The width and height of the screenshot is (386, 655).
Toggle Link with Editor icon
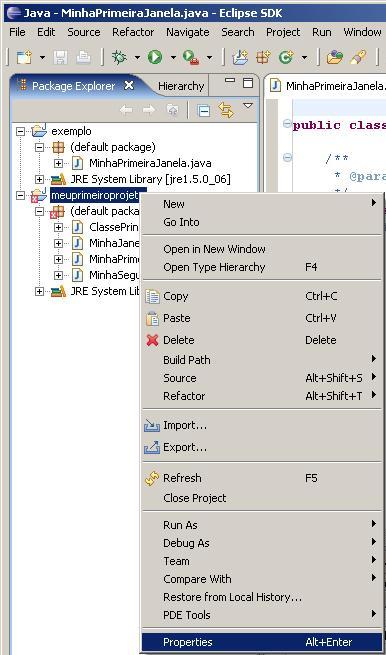click(x=226, y=110)
